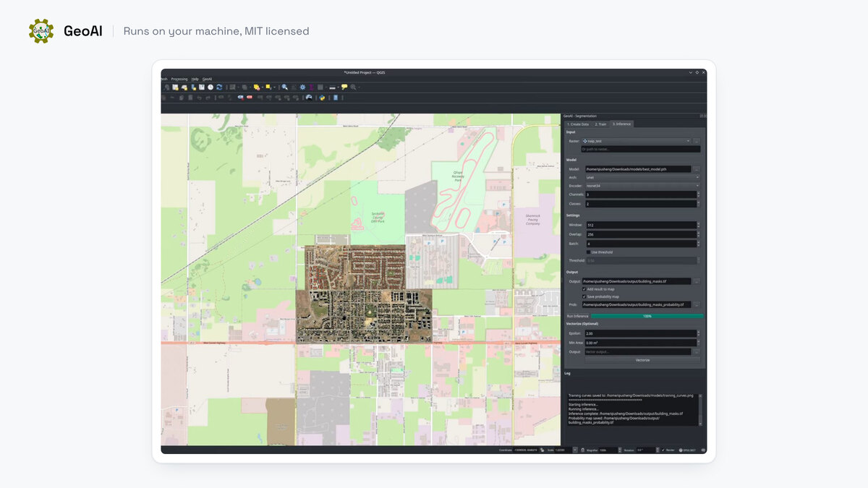
Task: Uncheck Add result to map
Action: (584, 289)
